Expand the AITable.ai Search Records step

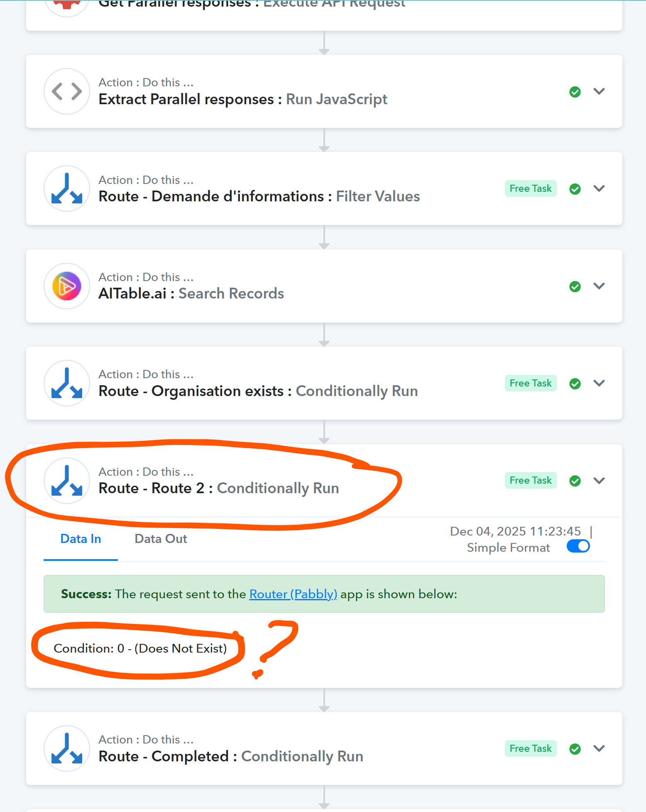(x=599, y=286)
